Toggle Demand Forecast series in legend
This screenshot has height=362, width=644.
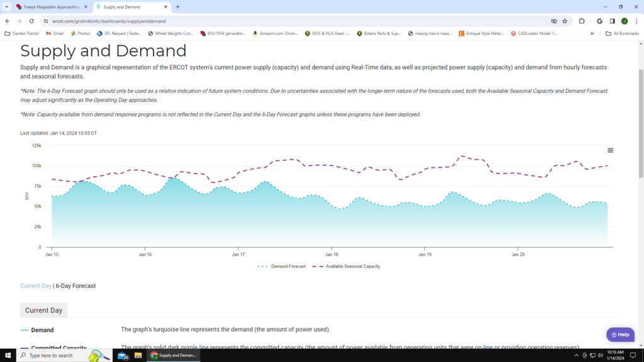point(282,266)
